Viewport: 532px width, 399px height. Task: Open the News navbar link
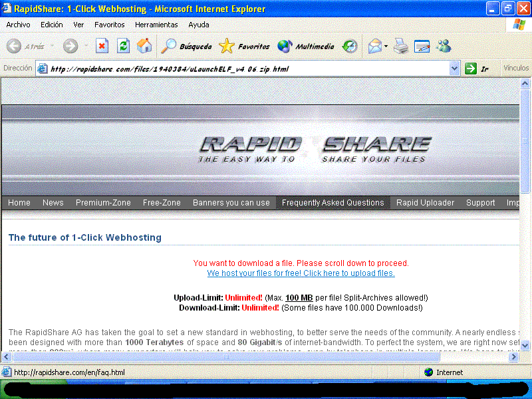pos(53,203)
